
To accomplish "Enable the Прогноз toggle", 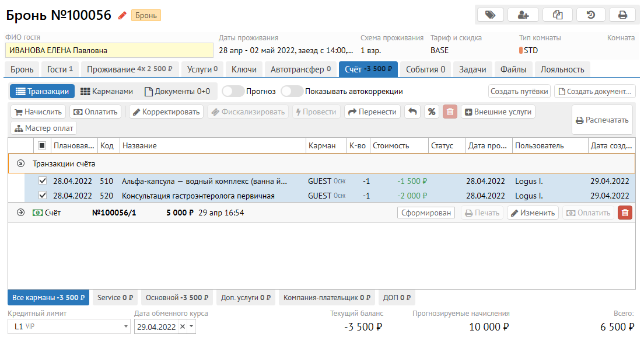I will pos(233,92).
